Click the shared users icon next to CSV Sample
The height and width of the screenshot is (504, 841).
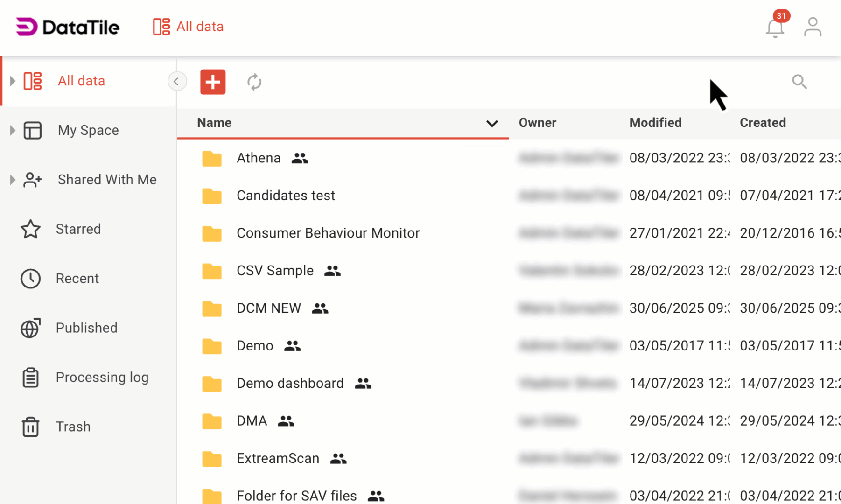click(331, 271)
